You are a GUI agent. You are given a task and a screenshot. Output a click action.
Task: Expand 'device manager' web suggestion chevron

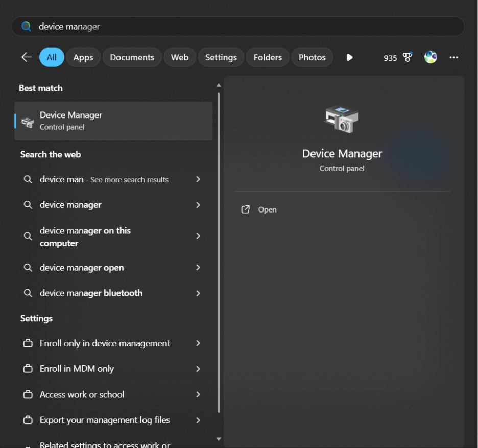(x=198, y=205)
